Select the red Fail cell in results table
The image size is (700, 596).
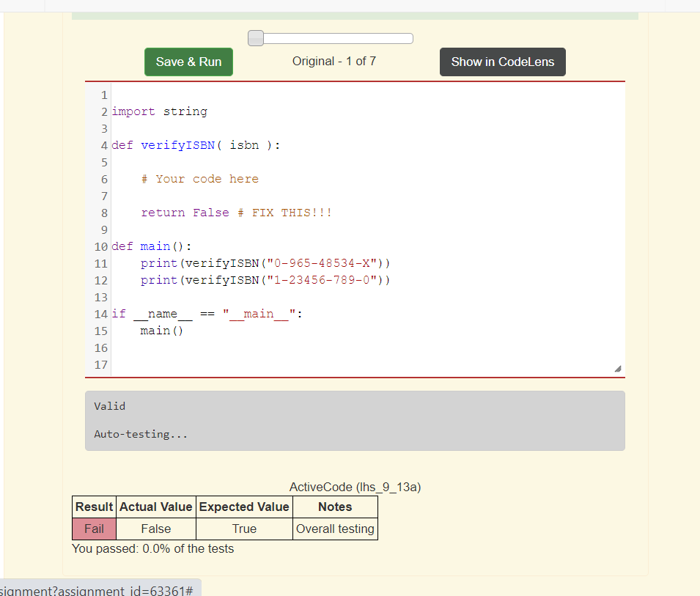pyautogui.click(x=93, y=528)
